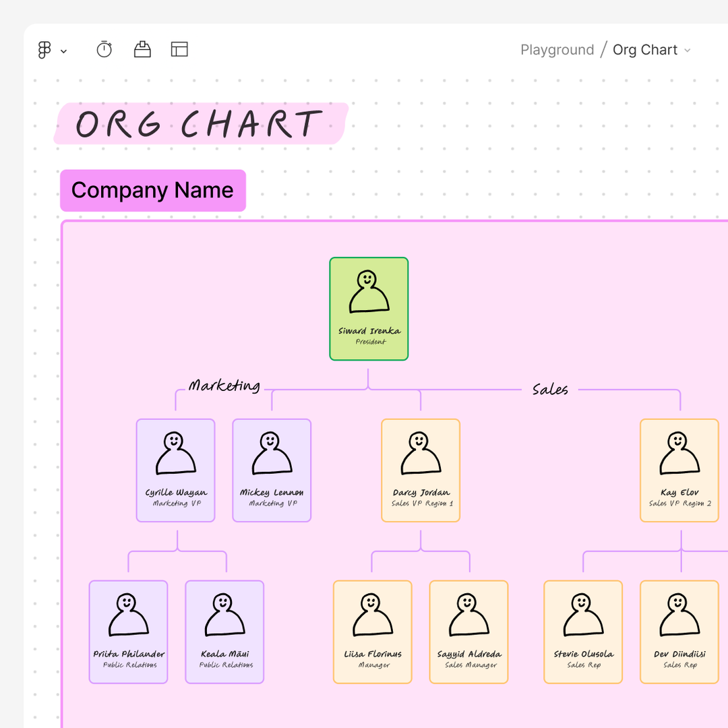Select the Mickey Lennon Marketing VP card

(271, 470)
